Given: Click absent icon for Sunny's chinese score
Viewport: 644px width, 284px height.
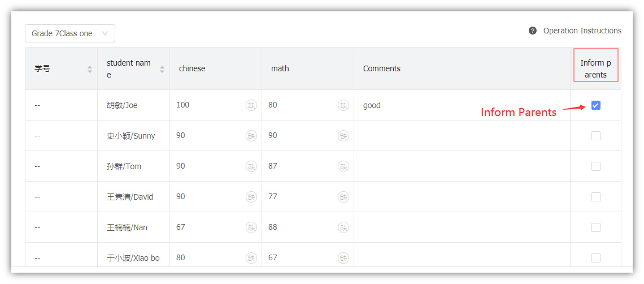Looking at the screenshot, I should tap(251, 136).
